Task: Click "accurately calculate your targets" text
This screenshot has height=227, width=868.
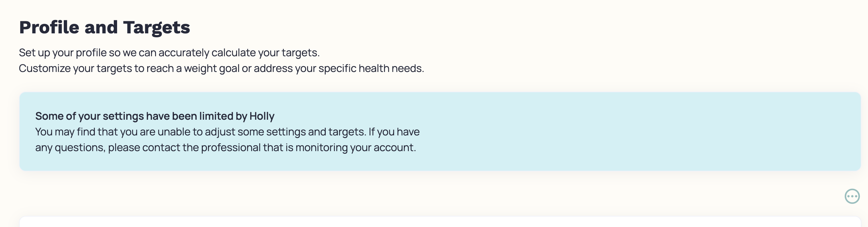Action: (239, 53)
